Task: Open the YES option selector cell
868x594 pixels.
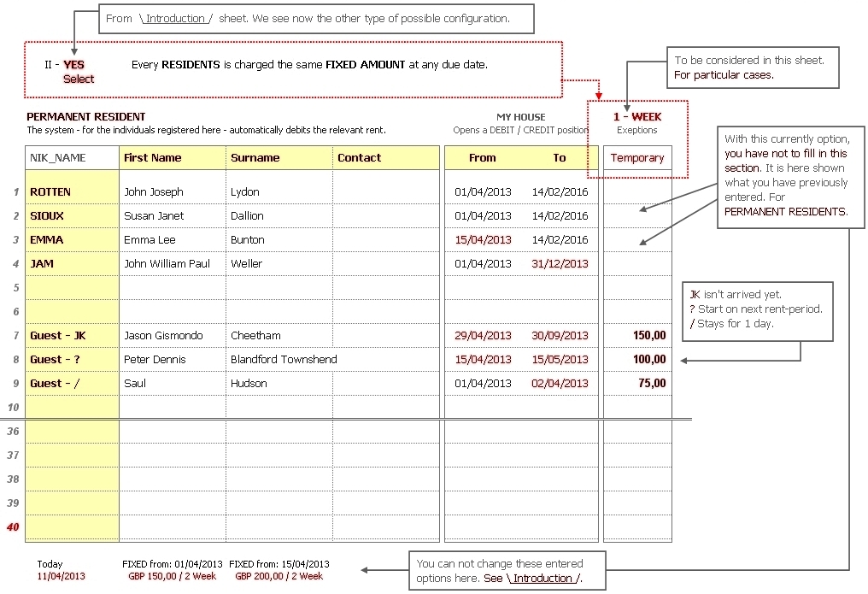Action: coord(73,65)
